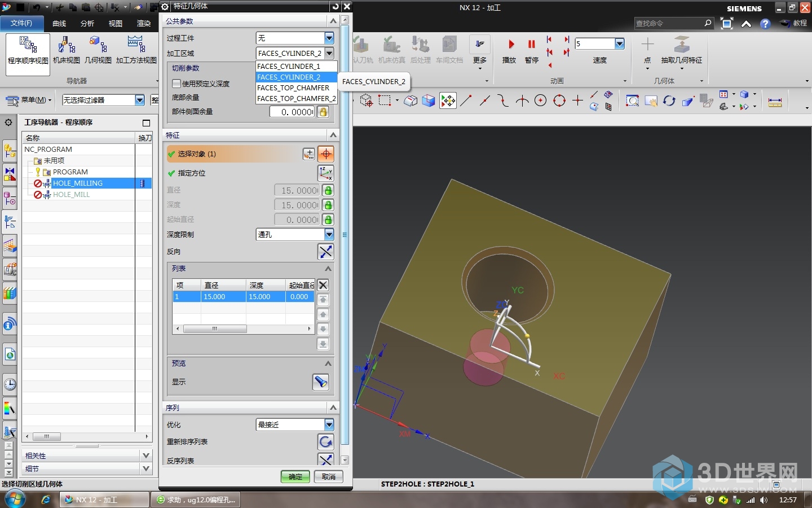This screenshot has height=508, width=812.
Task: Click the 取消 button
Action: point(329,476)
